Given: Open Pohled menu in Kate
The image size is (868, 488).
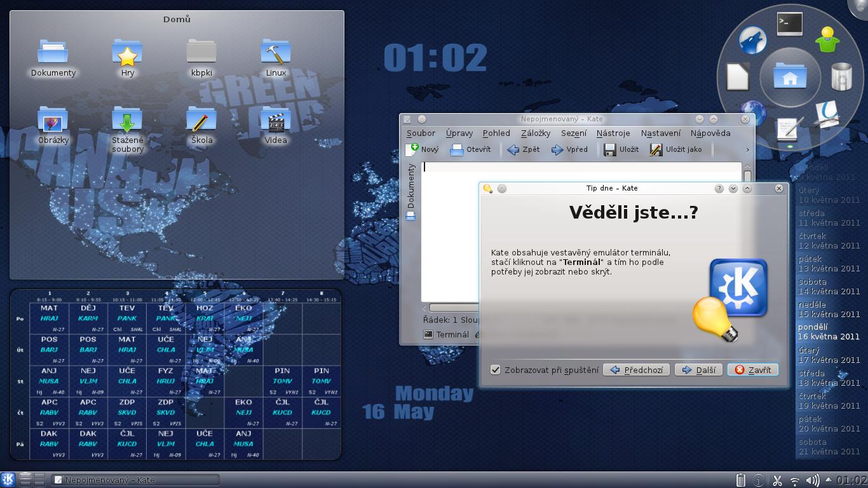Looking at the screenshot, I should coord(496,133).
